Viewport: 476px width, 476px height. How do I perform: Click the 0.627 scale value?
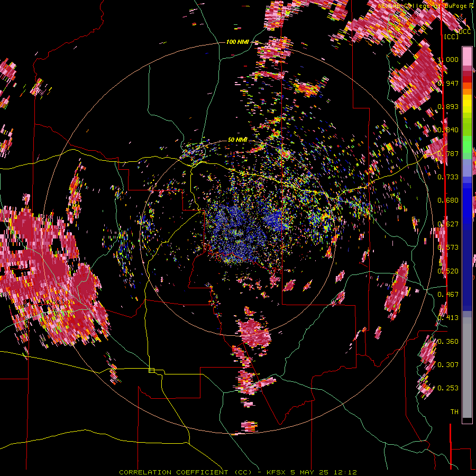448,224
